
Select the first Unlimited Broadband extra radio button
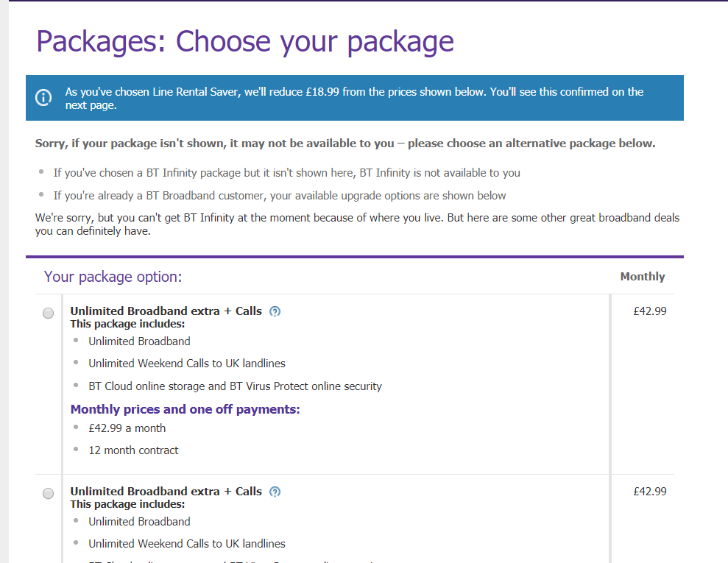pos(49,314)
